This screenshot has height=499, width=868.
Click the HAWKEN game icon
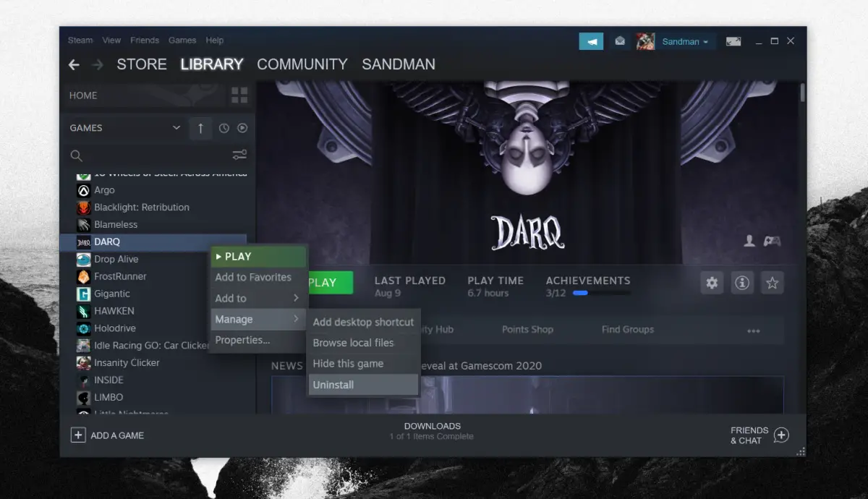tap(83, 311)
